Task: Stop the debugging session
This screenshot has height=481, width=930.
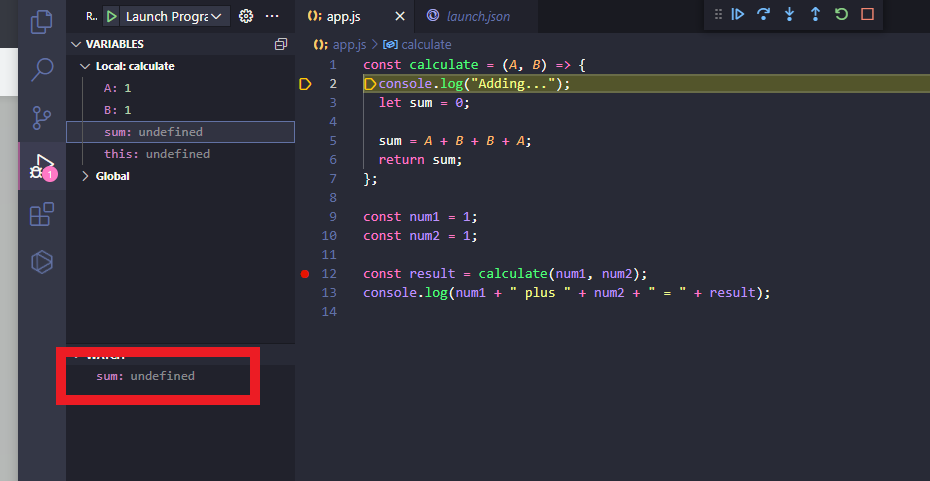Action: coord(867,14)
